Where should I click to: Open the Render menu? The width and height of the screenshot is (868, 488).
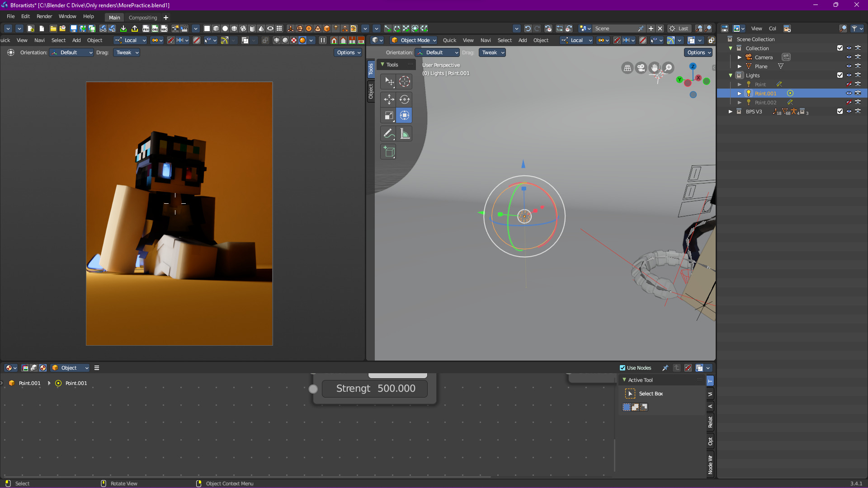(x=44, y=16)
